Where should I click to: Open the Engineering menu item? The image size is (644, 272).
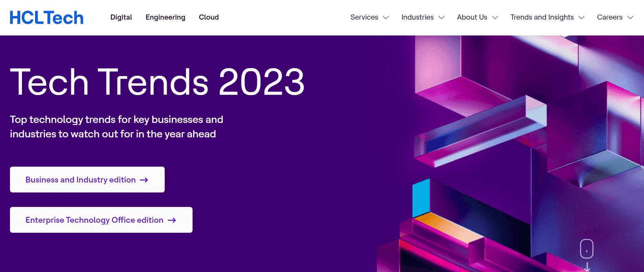pyautogui.click(x=165, y=17)
